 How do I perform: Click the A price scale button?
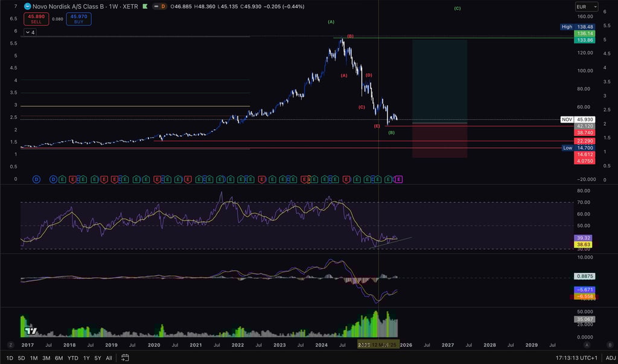(x=587, y=345)
